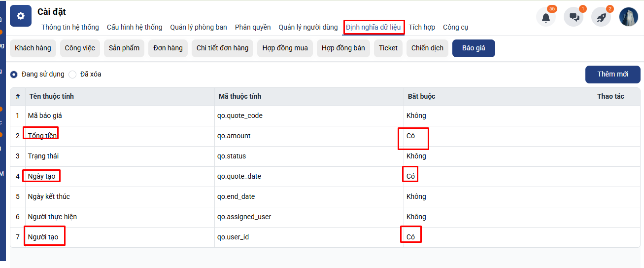Open the 'Cấu hình hệ thống' tab

[135, 27]
